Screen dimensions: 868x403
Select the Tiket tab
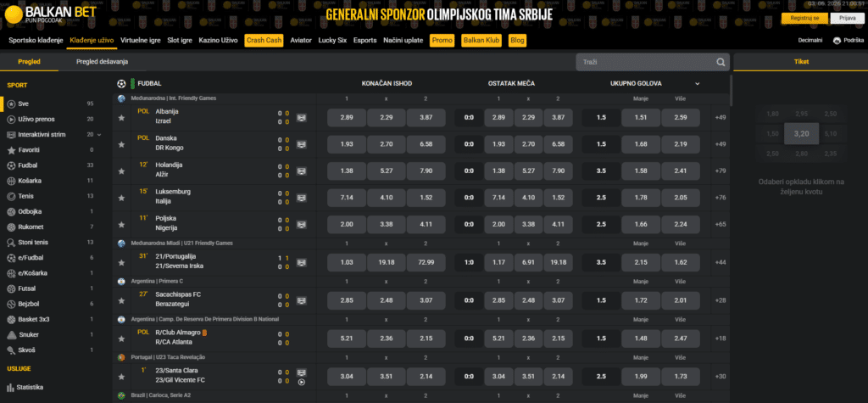800,62
